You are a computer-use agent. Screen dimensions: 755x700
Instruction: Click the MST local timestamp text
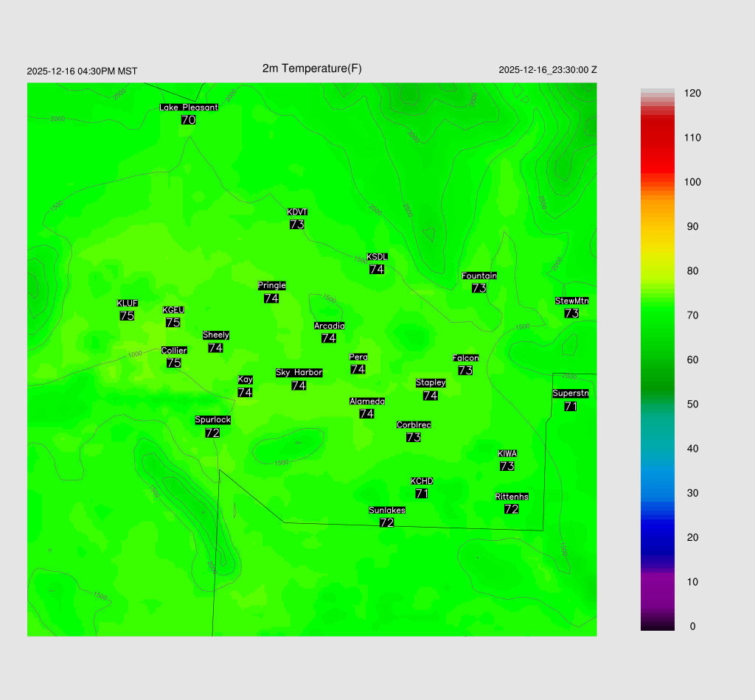(x=82, y=71)
